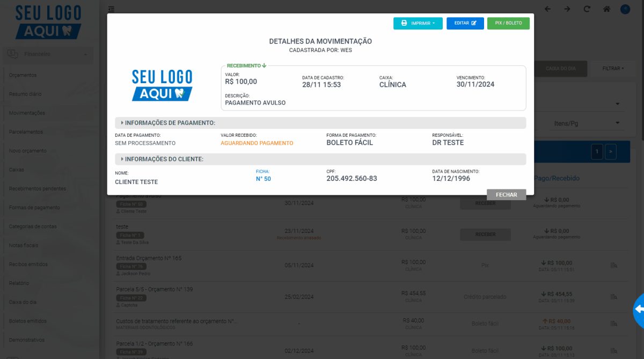Click the Ficha N° 76 tag in the Jackson Pedro row
This screenshot has width=644, height=359.
point(130,266)
